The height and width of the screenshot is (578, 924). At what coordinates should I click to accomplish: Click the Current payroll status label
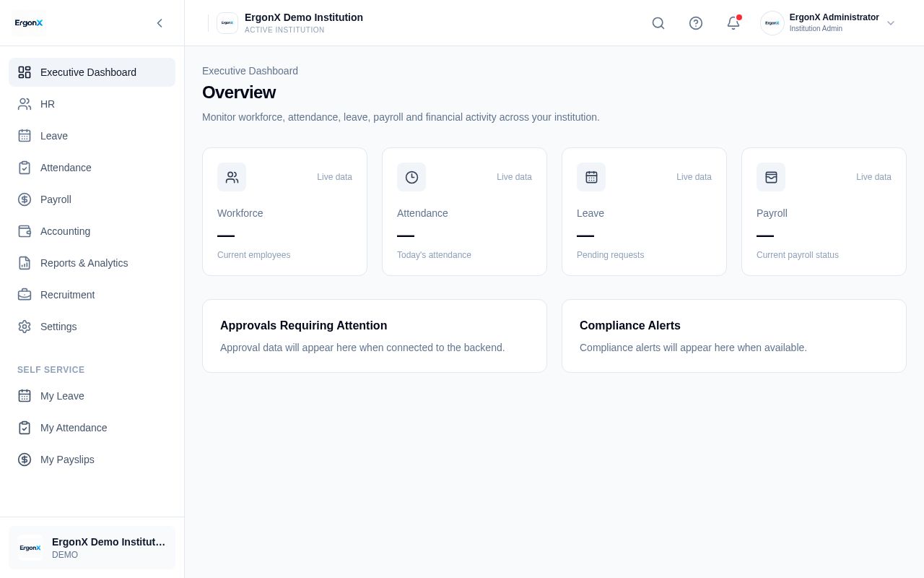[x=798, y=255]
